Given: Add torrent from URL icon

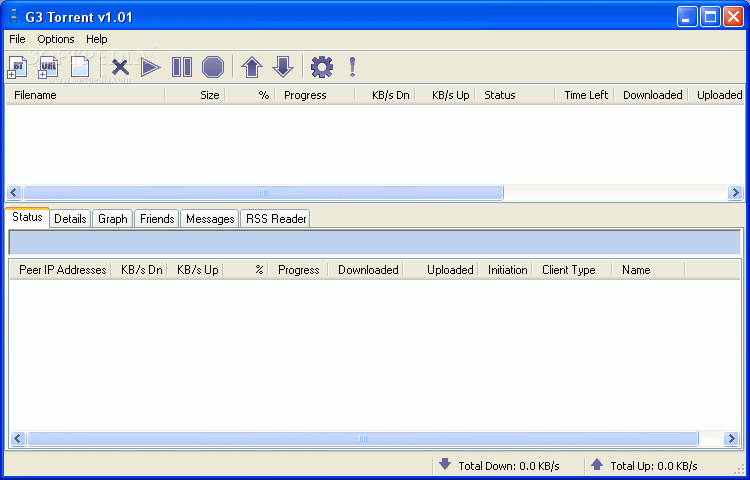Looking at the screenshot, I should click(48, 67).
